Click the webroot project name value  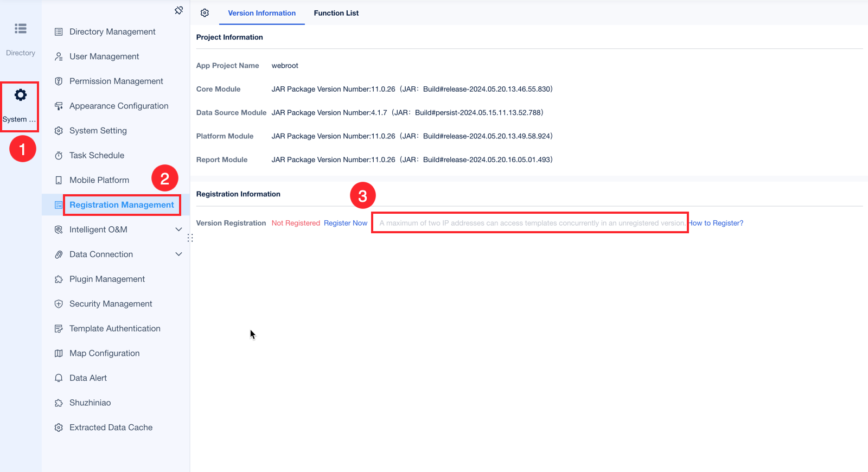point(285,66)
